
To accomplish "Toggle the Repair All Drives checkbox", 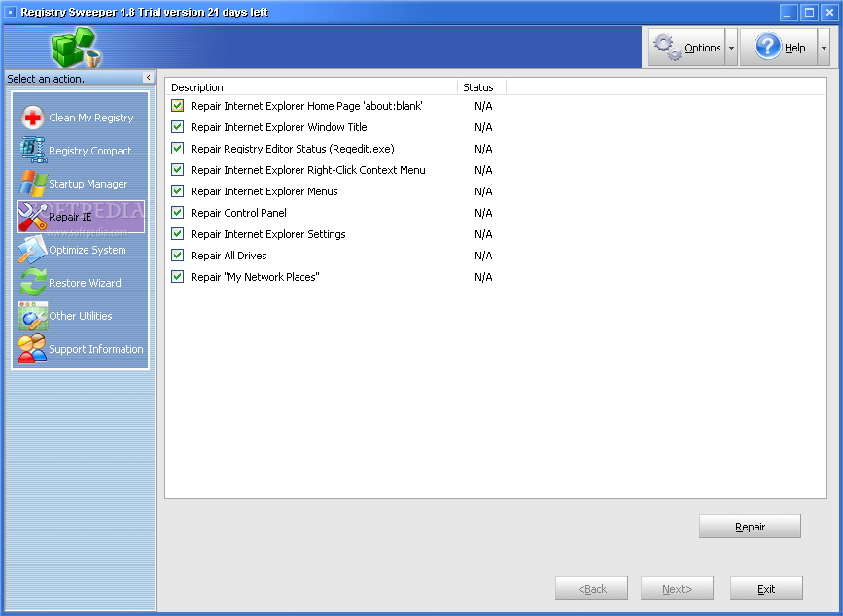I will click(177, 256).
